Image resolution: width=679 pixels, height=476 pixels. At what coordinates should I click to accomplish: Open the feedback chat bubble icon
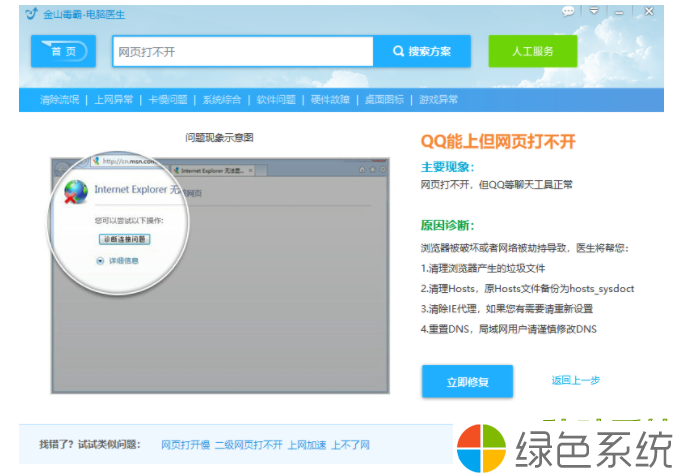point(568,11)
